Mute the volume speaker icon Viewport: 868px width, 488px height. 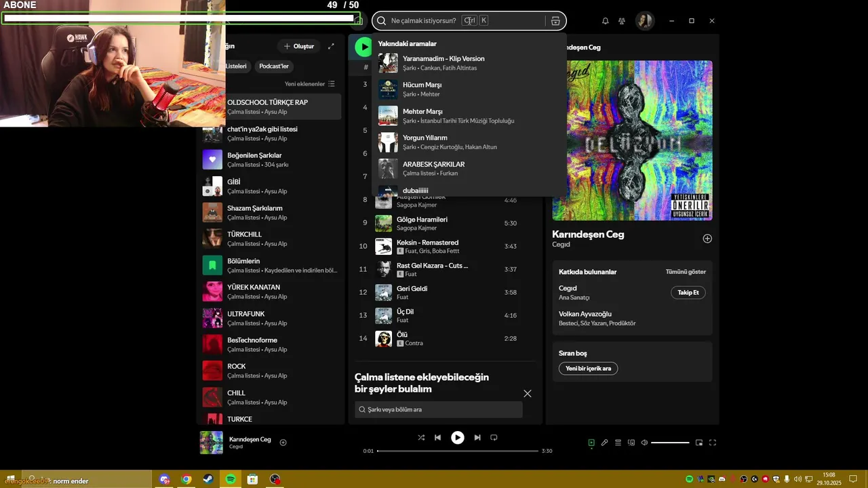click(644, 443)
